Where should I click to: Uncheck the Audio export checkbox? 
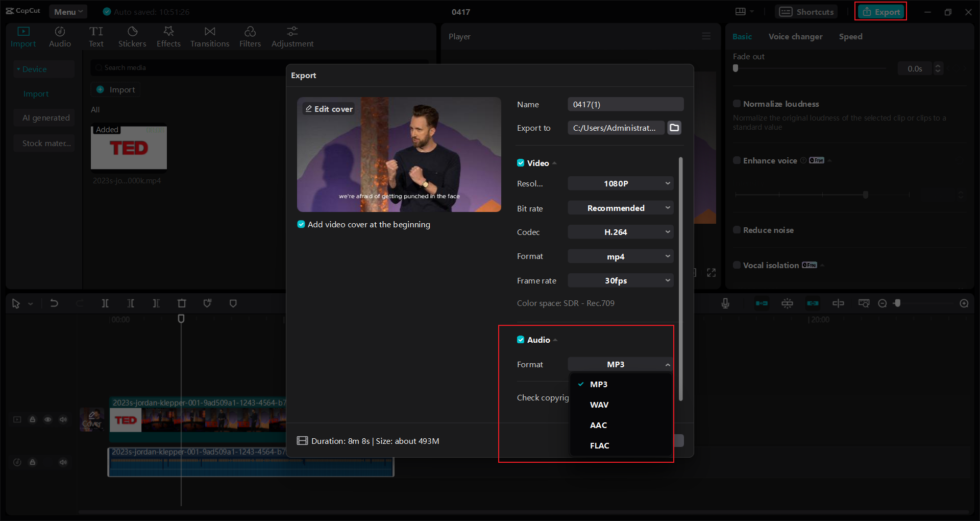pyautogui.click(x=521, y=340)
